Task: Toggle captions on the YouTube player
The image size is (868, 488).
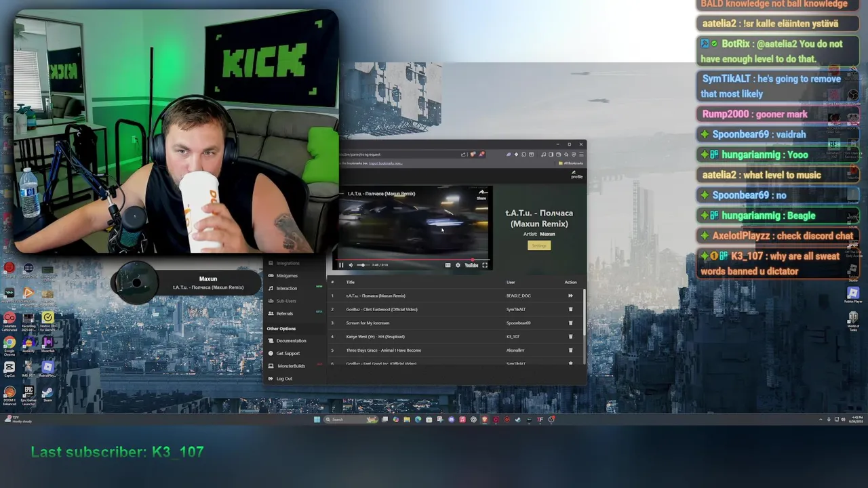Action: [448, 265]
